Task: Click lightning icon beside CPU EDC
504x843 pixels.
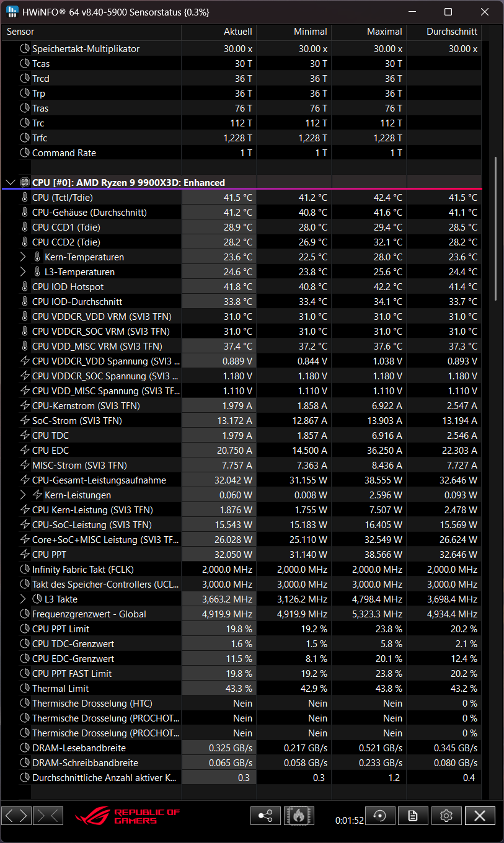Action: (25, 450)
